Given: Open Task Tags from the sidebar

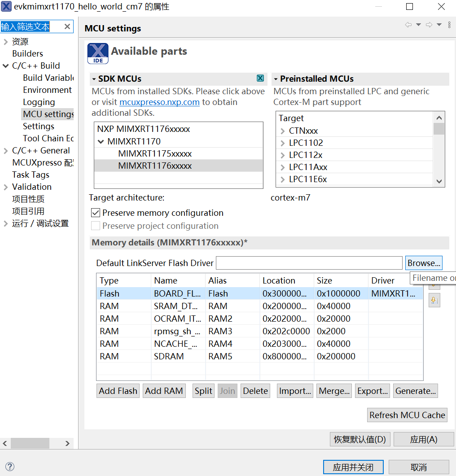Looking at the screenshot, I should coord(31,175).
